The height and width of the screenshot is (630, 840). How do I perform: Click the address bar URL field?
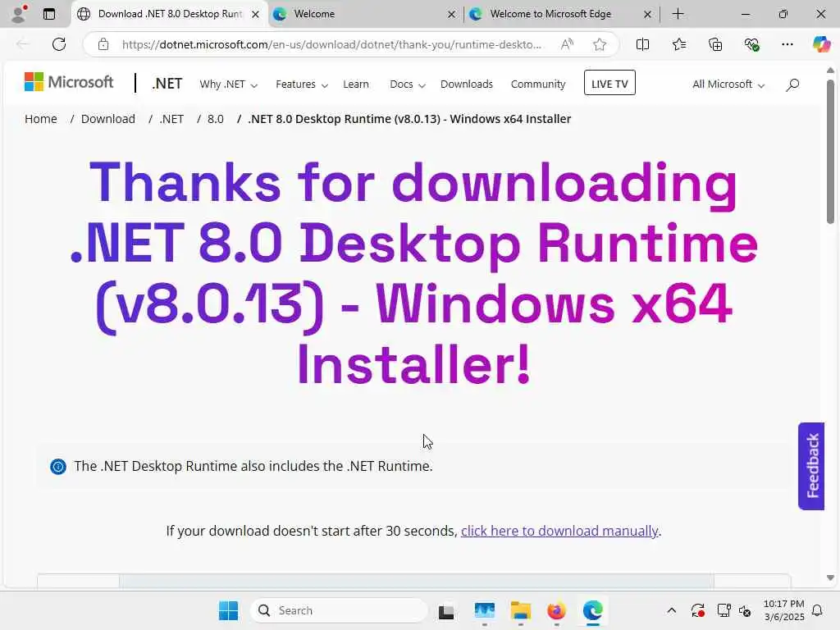[x=331, y=44]
